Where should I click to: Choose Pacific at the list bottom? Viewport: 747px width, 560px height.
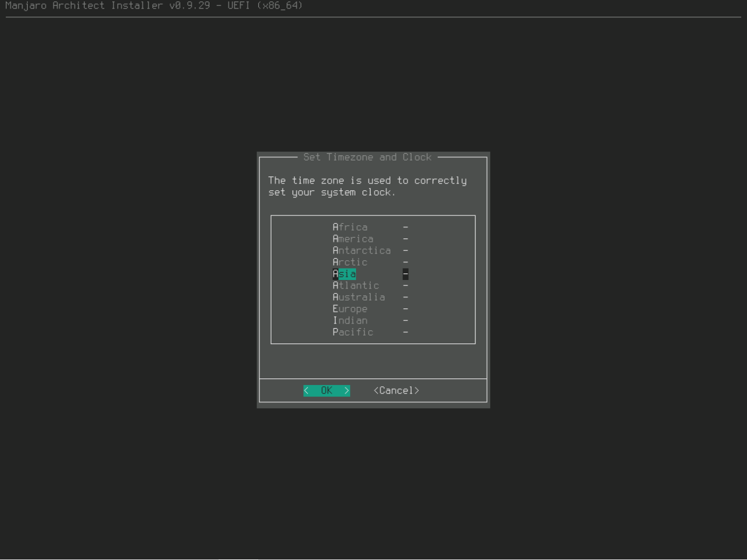point(353,332)
